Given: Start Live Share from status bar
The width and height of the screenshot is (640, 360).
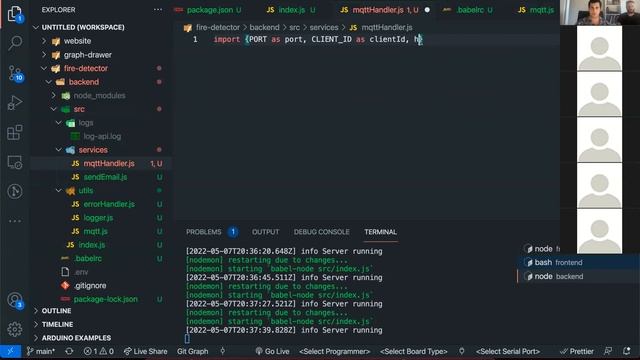Looking at the screenshot, I should (x=145, y=351).
